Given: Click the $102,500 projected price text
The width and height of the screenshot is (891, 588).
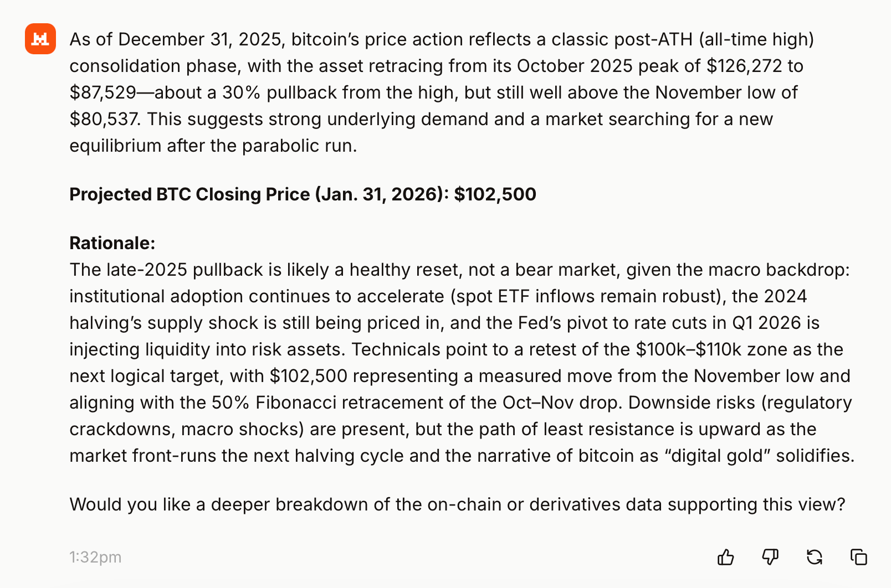Looking at the screenshot, I should pyautogui.click(x=495, y=194).
